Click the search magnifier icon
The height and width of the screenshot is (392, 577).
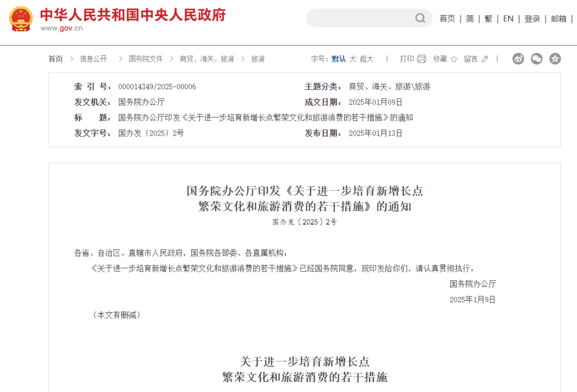420,18
